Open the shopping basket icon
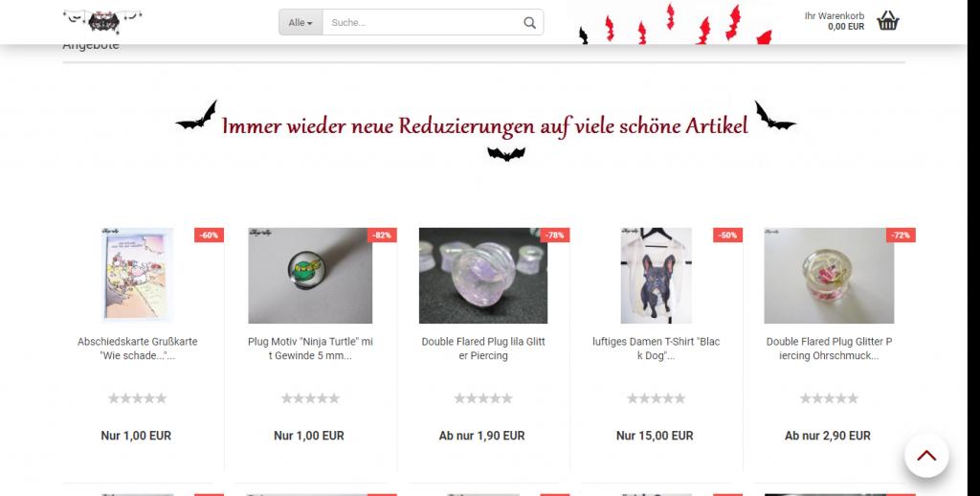Viewport: 980px width, 496px height. [887, 21]
